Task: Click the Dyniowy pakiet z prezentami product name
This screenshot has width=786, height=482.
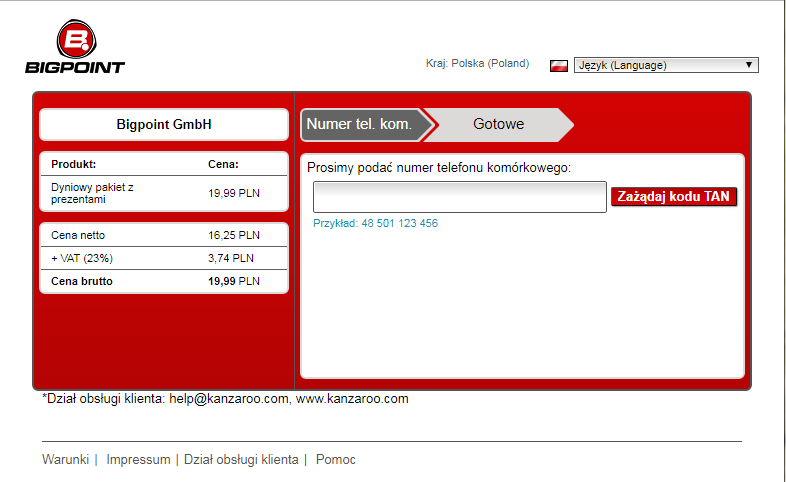Action: click(x=92, y=193)
